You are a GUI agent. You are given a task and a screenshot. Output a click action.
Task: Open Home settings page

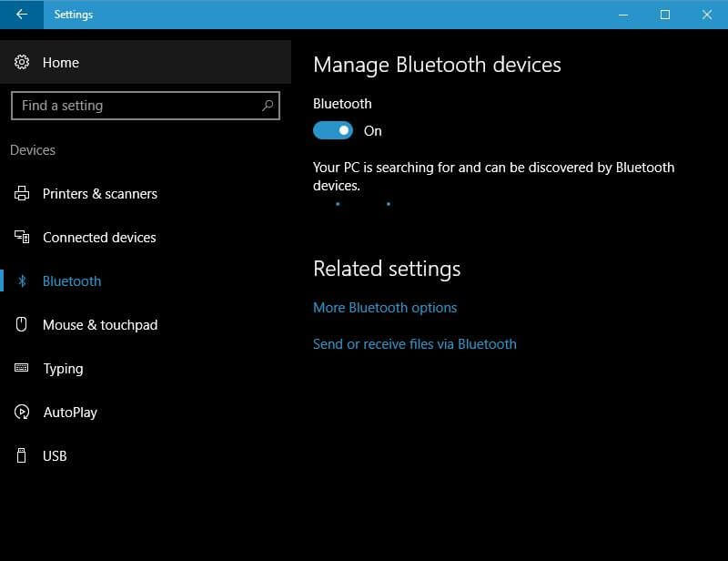(x=146, y=62)
